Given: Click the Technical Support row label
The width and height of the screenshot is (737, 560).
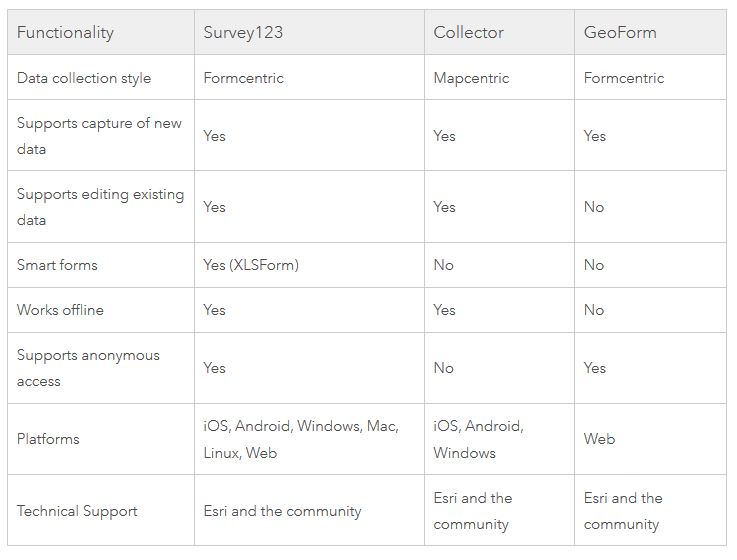Looking at the screenshot, I should (x=77, y=511).
